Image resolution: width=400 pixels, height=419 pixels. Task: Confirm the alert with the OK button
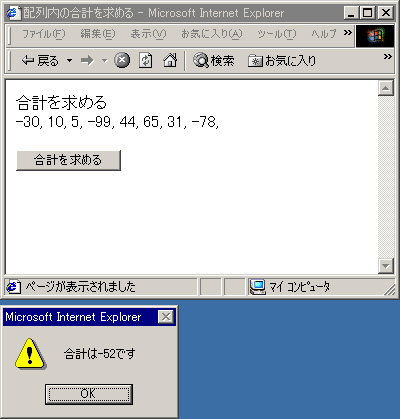(x=89, y=394)
